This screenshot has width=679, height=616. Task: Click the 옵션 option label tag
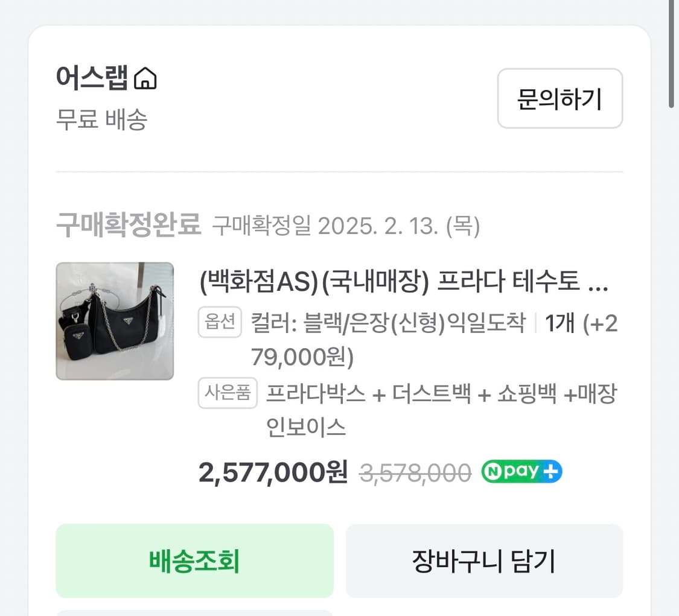220,322
